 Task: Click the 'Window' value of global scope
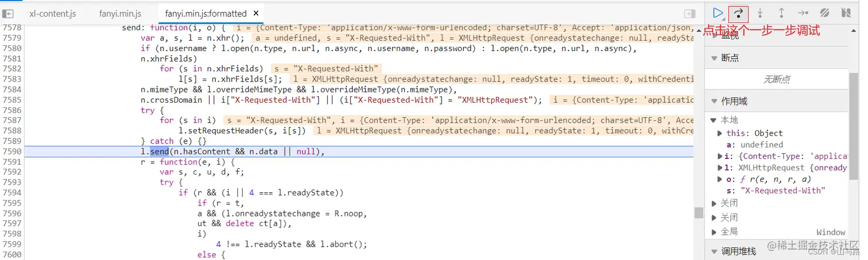pyautogui.click(x=831, y=232)
